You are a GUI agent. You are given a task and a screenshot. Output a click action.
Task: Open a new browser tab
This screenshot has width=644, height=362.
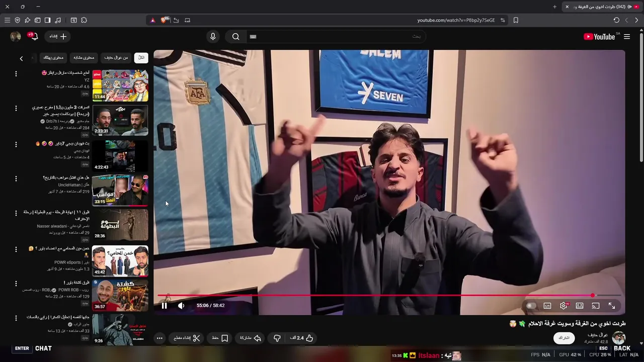coord(554,7)
